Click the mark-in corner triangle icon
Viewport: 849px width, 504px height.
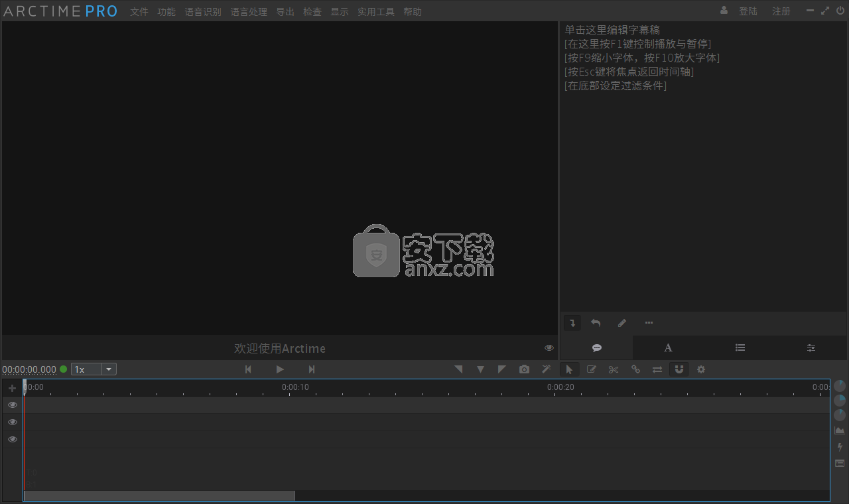[458, 369]
